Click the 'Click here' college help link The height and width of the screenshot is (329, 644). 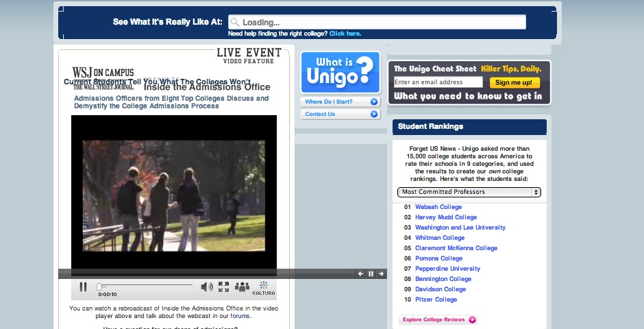pyautogui.click(x=345, y=34)
